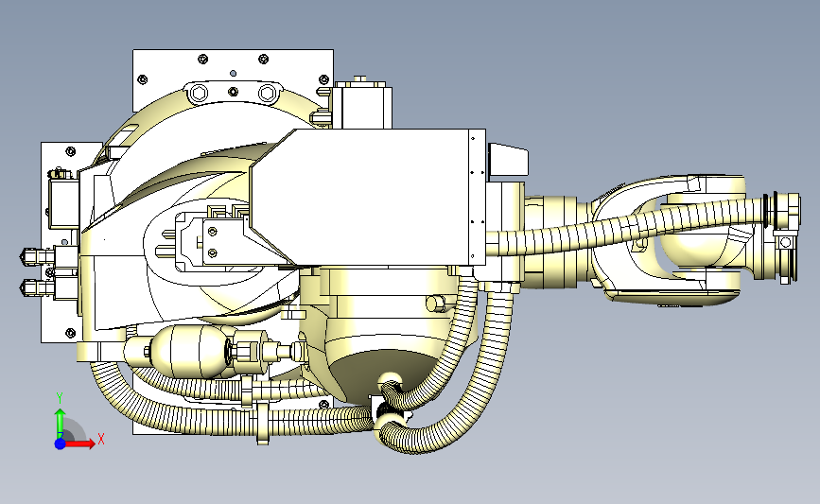This screenshot has height=504, width=820.
Task: Select the left hex bolt on the top curved bracket
Action: pos(199,93)
